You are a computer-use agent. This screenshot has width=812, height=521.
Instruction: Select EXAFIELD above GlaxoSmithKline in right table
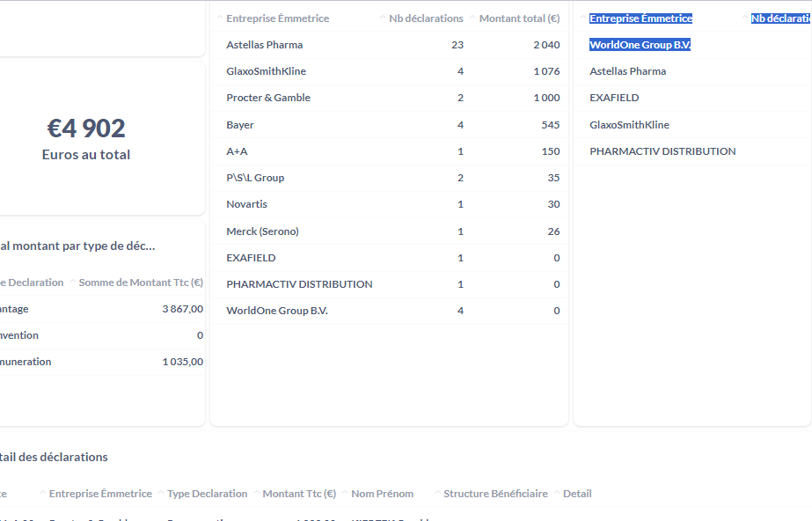coord(614,98)
